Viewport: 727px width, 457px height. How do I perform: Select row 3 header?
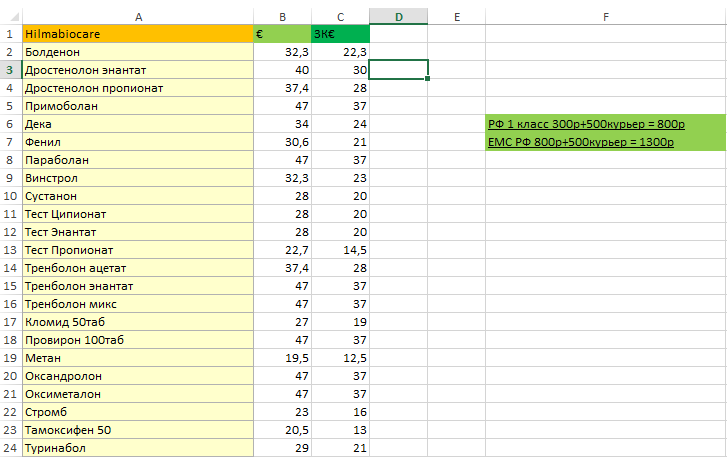coord(10,70)
